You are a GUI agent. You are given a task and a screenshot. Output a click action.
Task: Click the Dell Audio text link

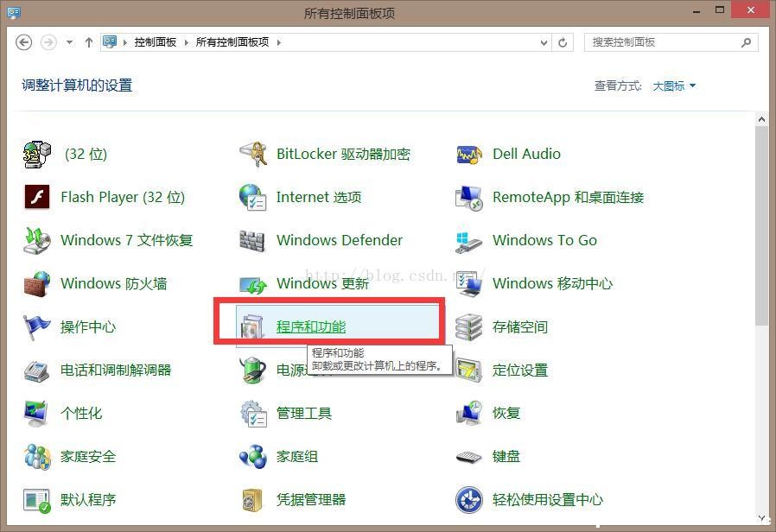pyautogui.click(x=526, y=155)
